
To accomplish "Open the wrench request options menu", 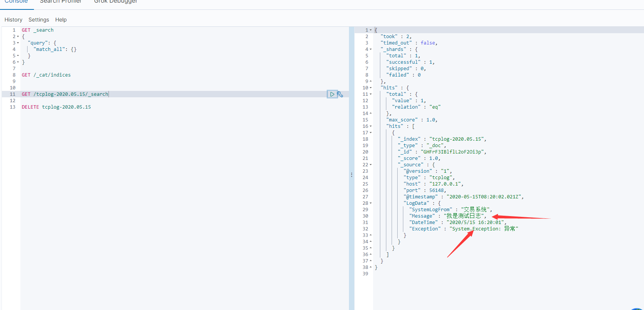I will [x=340, y=94].
